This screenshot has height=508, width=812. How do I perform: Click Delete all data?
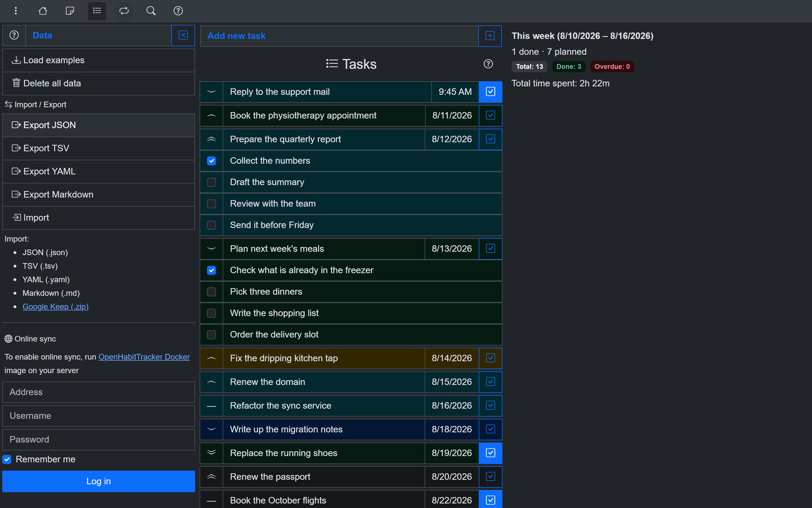(99, 83)
